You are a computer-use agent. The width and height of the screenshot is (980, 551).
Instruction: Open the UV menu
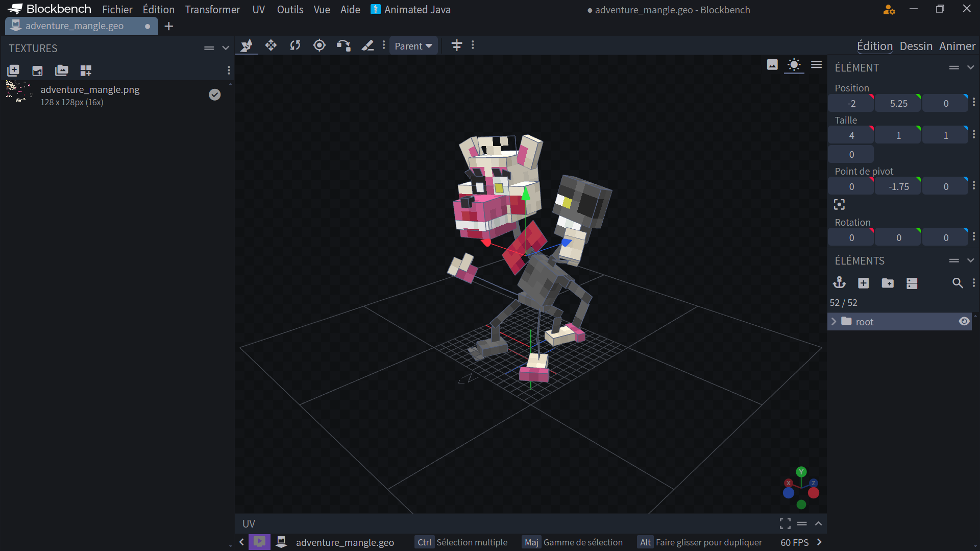[x=259, y=9]
